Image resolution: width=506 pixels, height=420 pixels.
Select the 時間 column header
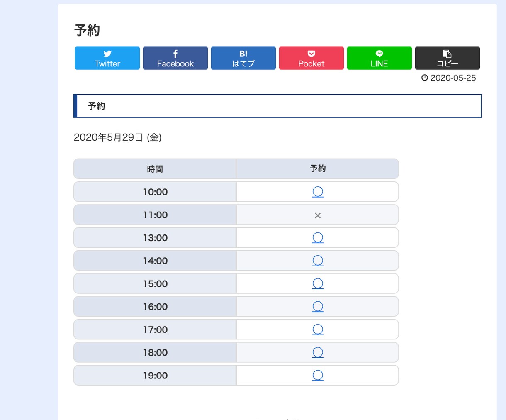(155, 169)
